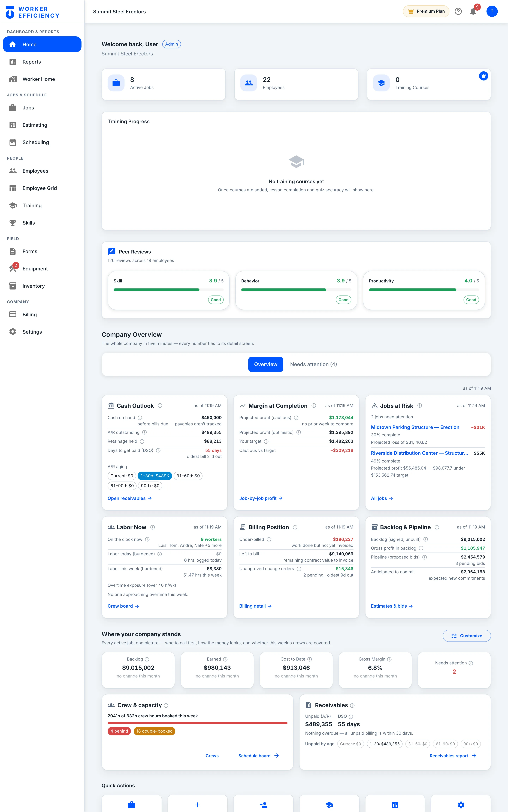Screen dimensions: 508x812
Task: Click the info icon beside Crew & capacity
Action: pyautogui.click(x=166, y=705)
